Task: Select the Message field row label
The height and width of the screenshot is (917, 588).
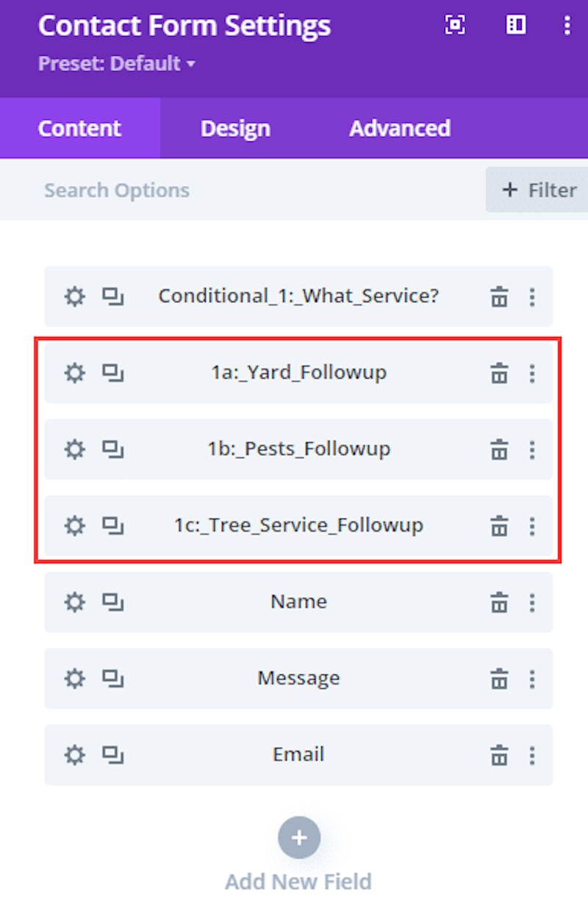Action: (298, 678)
